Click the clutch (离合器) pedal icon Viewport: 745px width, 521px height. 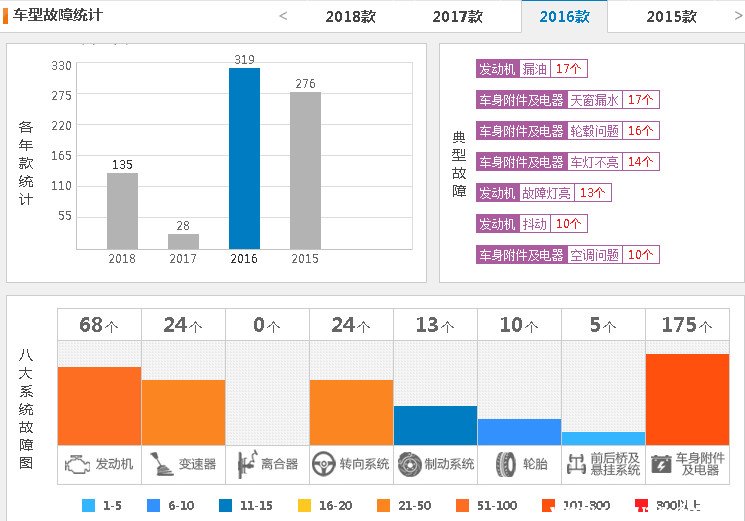click(x=244, y=464)
